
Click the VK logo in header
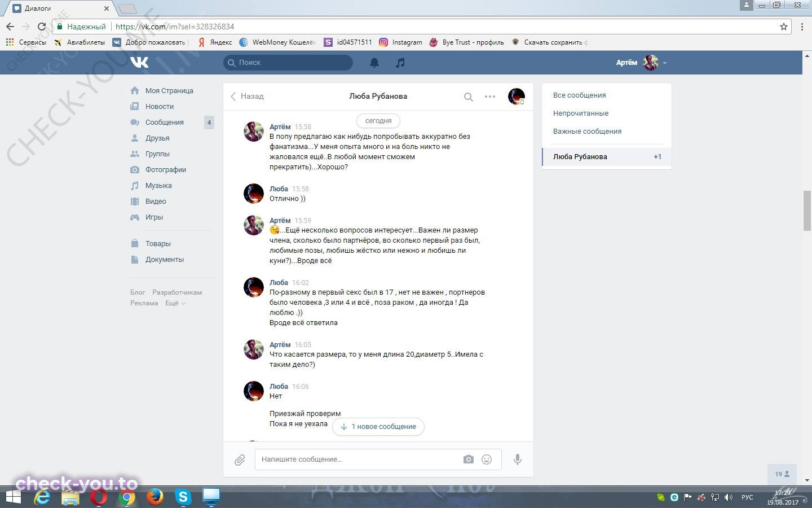pyautogui.click(x=139, y=62)
